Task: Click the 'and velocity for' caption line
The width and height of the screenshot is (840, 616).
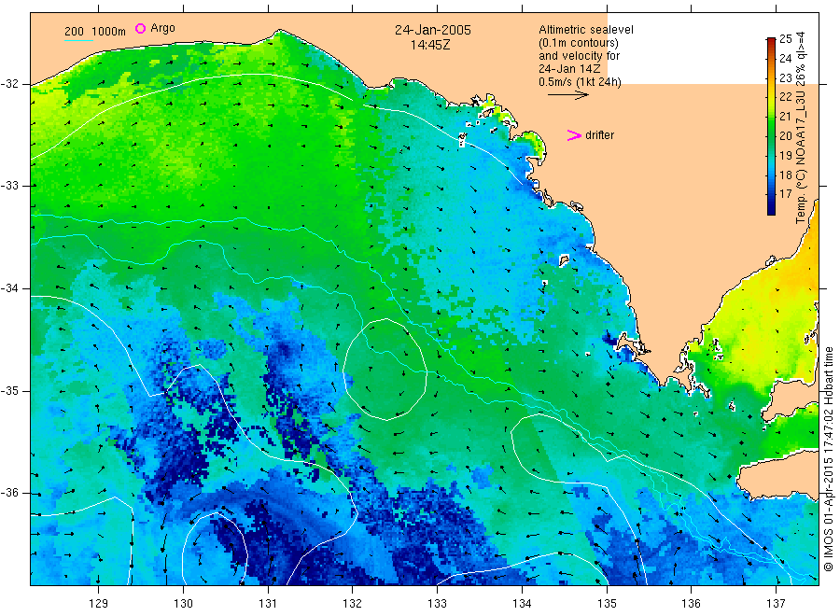Action: coord(579,56)
